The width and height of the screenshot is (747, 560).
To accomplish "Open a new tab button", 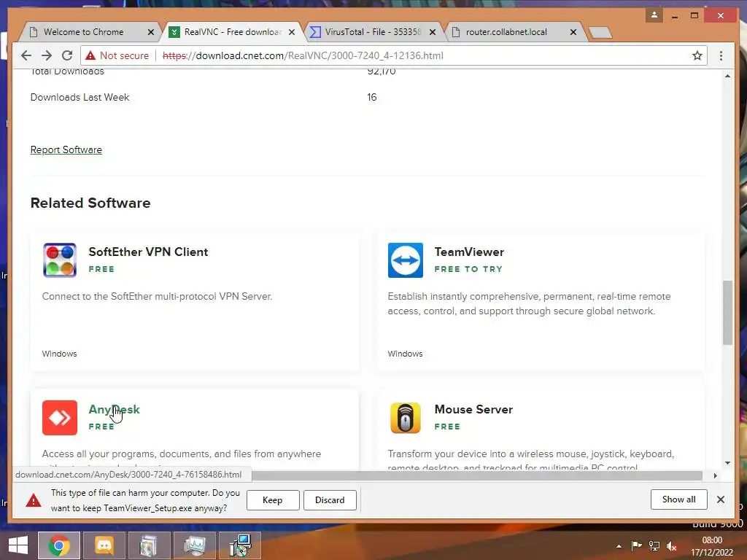I will [x=600, y=32].
